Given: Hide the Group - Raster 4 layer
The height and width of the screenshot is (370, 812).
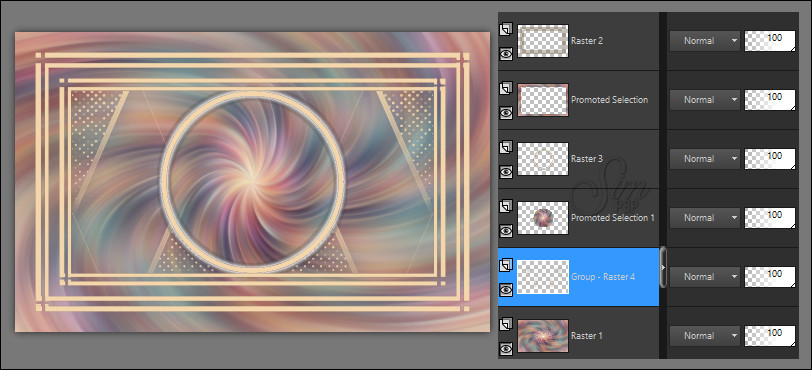Looking at the screenshot, I should [506, 290].
